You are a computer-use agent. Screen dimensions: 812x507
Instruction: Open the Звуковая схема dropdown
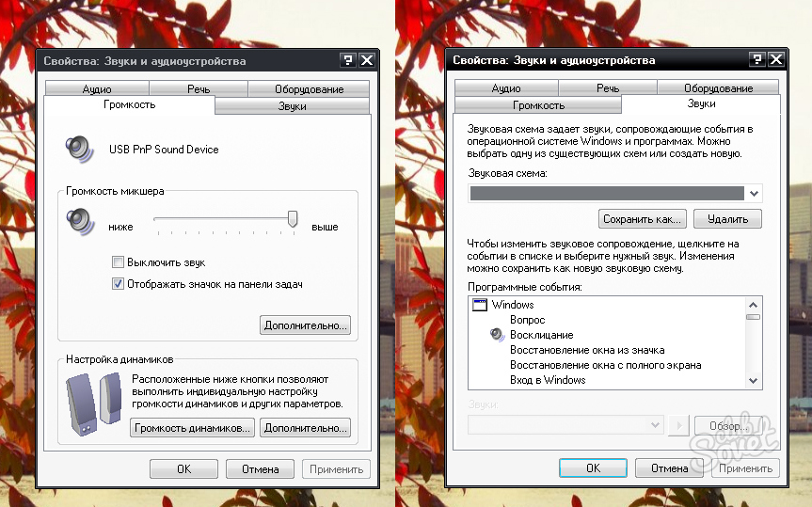tap(754, 193)
